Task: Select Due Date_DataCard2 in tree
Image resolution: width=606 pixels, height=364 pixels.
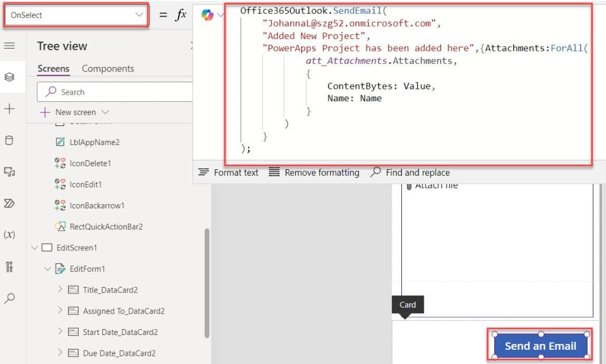Action: click(x=119, y=353)
